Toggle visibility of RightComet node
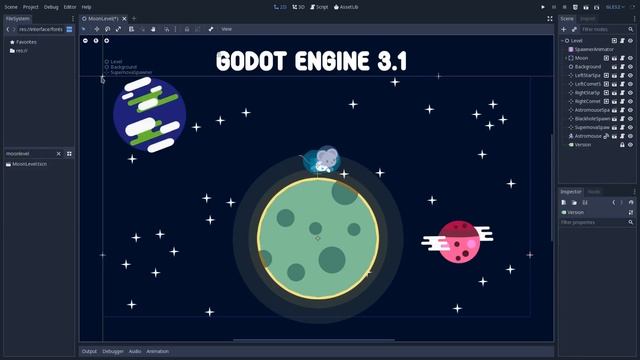Viewport: 640px width, 360px height. pos(630,101)
